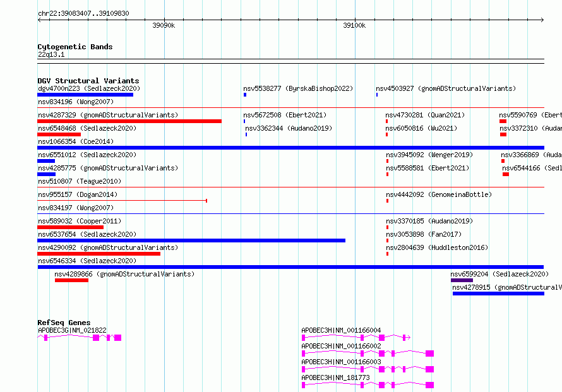Click APOBEC3H|NM_181773 transcript label
Viewport: 562px width, 392px height.
(335, 377)
